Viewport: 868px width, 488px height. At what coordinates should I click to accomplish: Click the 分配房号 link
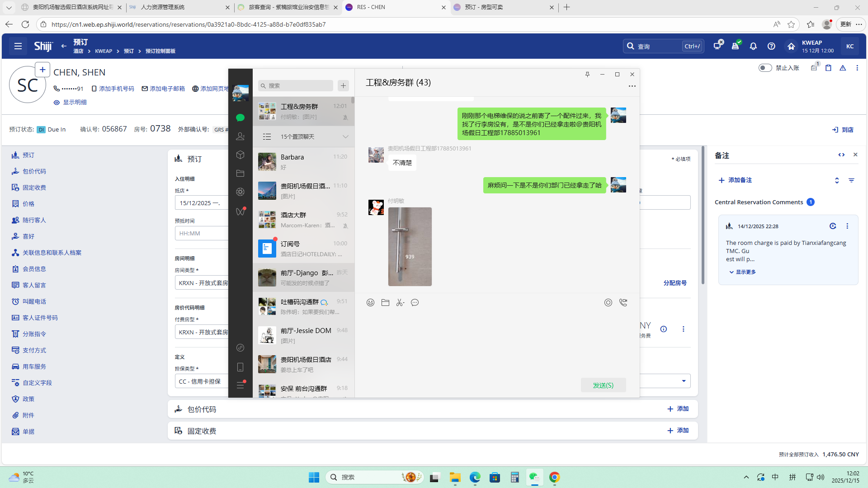(675, 283)
